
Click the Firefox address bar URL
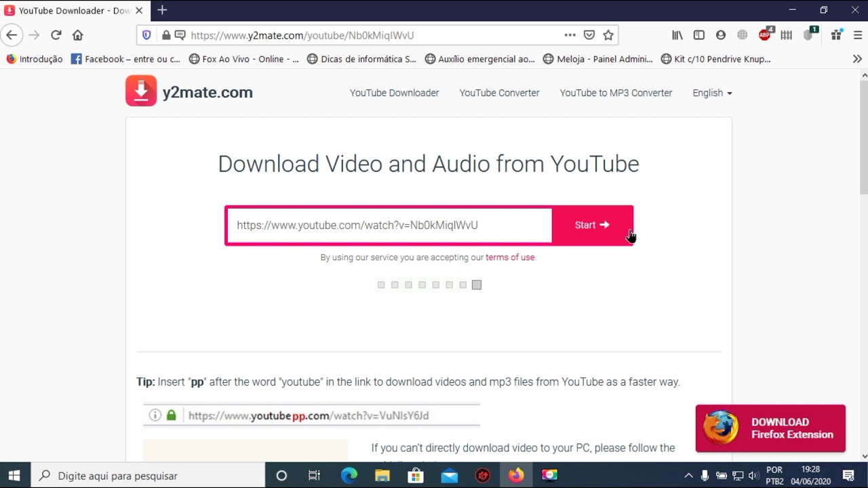[302, 35]
